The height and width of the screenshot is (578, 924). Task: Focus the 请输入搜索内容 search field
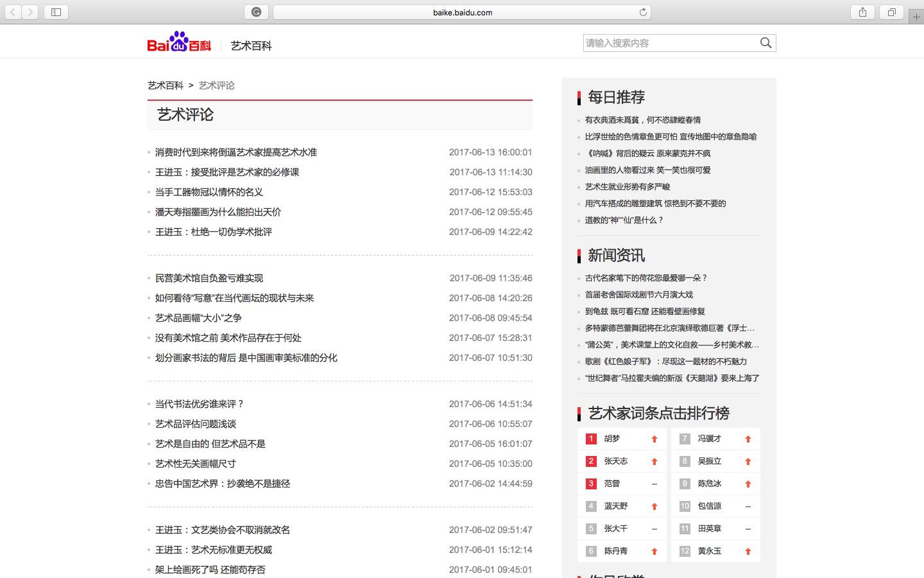670,43
